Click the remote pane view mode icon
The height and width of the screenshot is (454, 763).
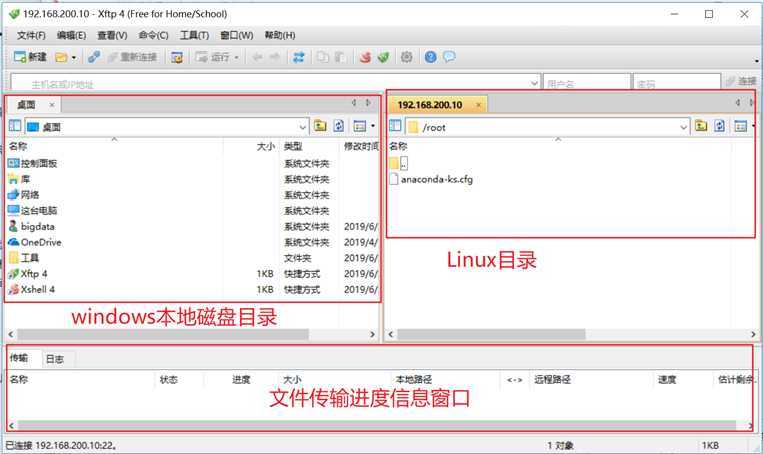click(x=741, y=126)
